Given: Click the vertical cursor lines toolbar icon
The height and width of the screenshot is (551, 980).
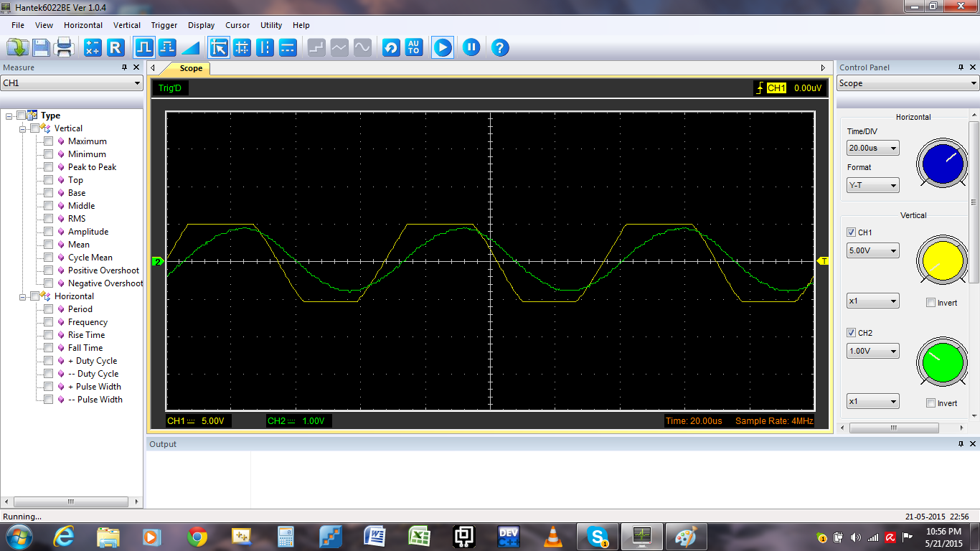Looking at the screenshot, I should click(x=265, y=48).
